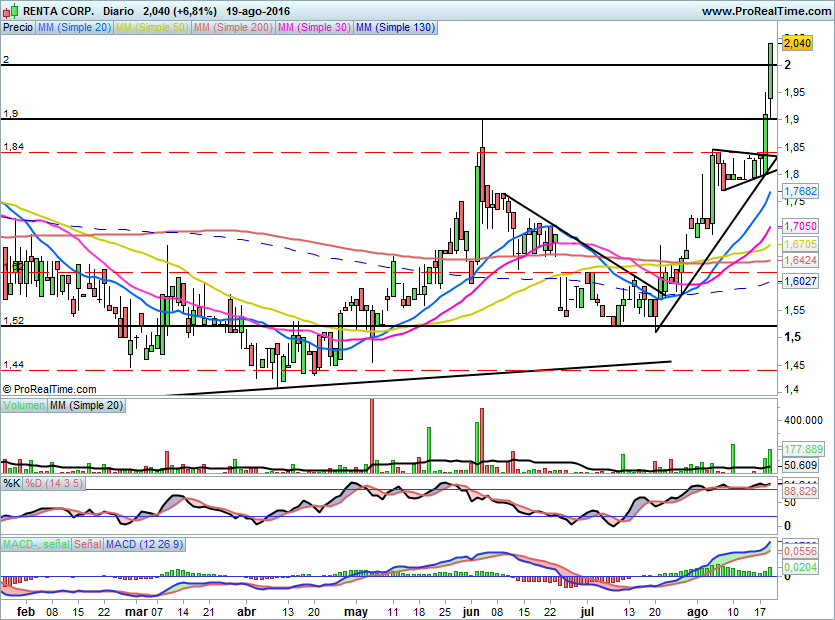
Task: Click the 1,45 price axis label
Action: 795,365
